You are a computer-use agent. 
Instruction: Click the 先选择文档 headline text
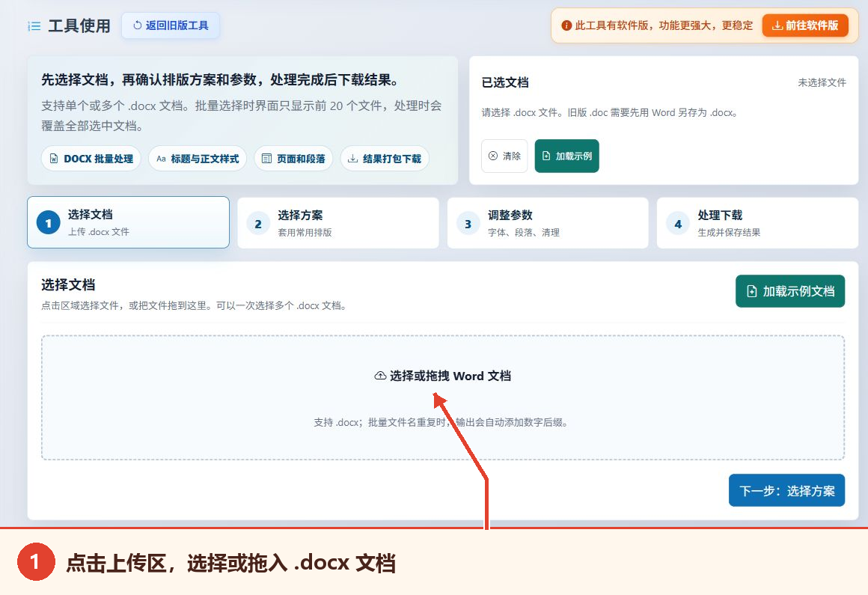click(220, 79)
